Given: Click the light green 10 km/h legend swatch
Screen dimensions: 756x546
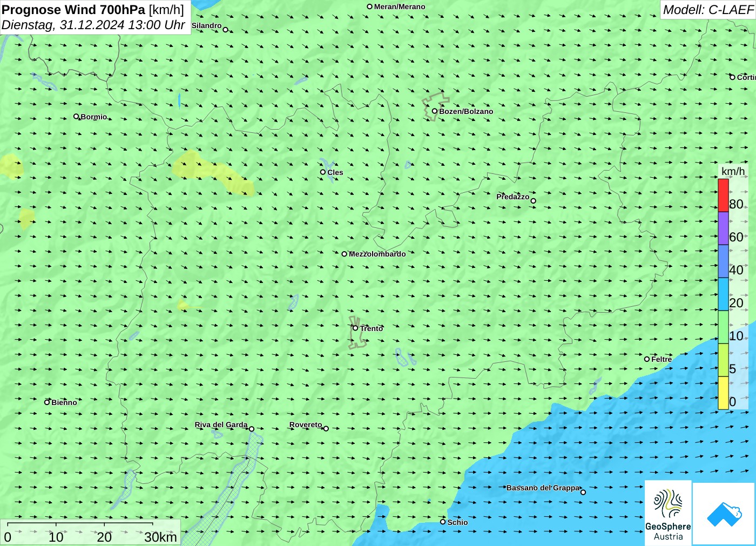Looking at the screenshot, I should [723, 327].
